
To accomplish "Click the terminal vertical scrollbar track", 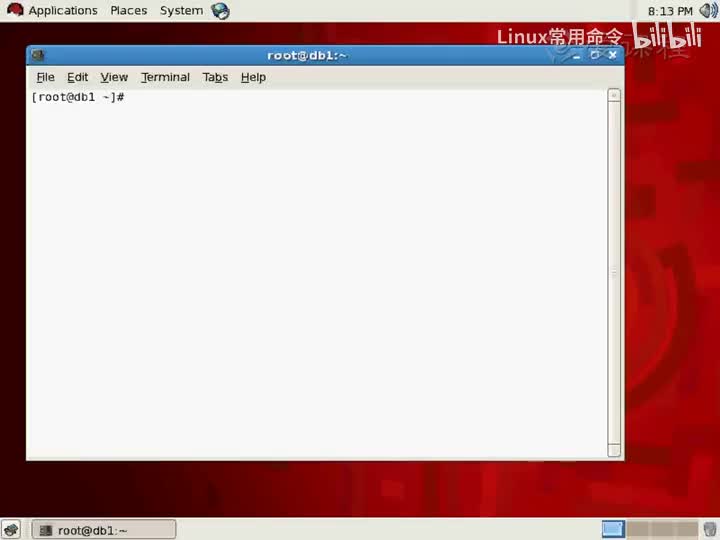I will [x=614, y=273].
